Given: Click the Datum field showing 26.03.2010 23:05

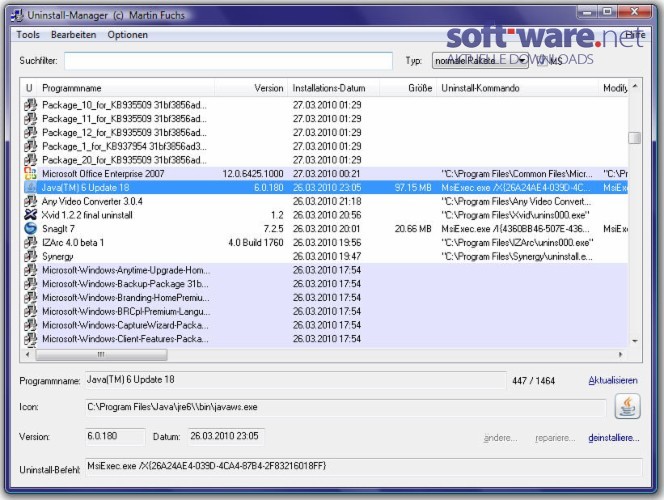Looking at the screenshot, I should tap(226, 436).
